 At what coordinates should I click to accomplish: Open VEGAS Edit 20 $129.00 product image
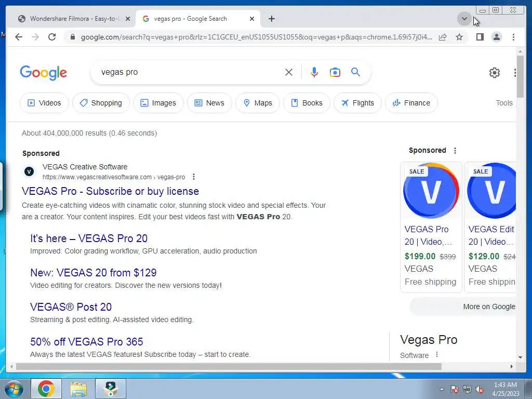coord(491,191)
